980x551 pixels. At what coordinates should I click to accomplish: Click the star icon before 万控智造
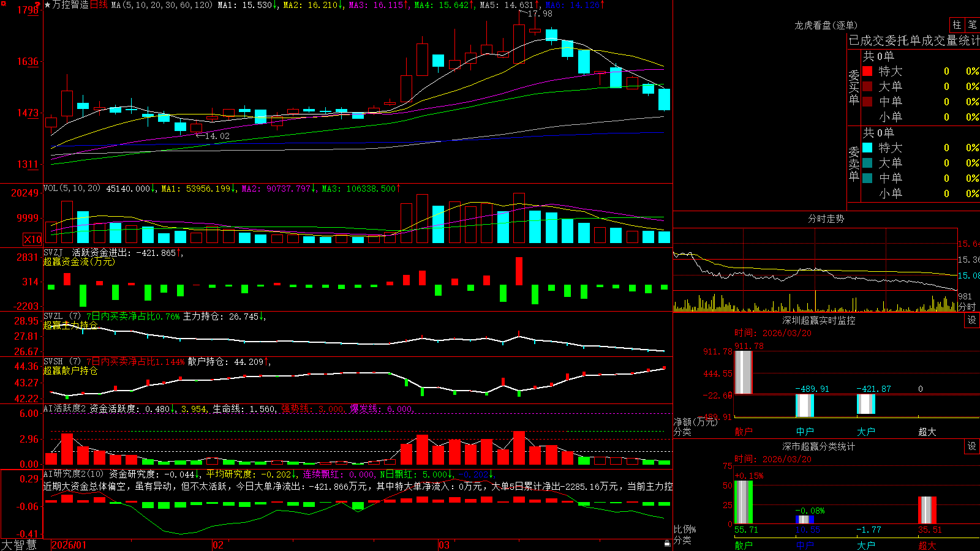[48, 5]
